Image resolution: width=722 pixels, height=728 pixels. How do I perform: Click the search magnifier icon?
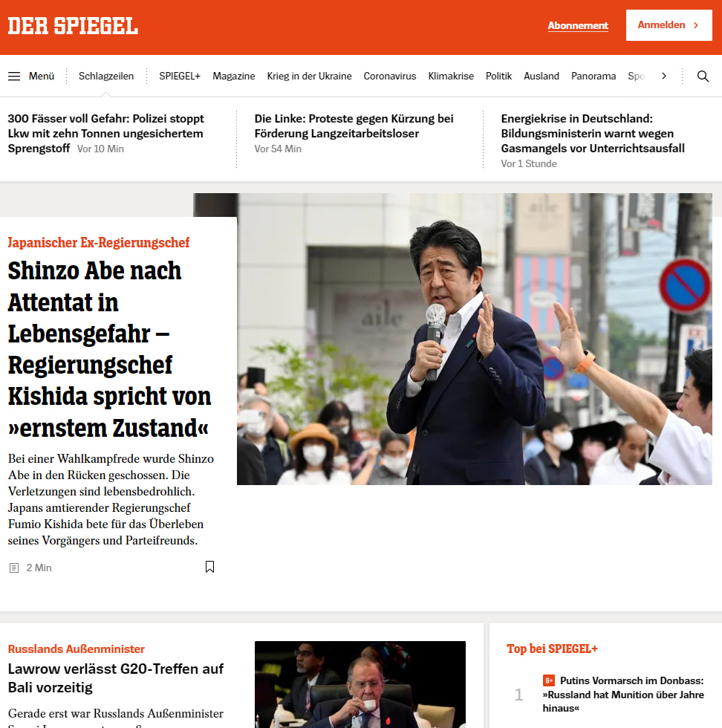703,76
